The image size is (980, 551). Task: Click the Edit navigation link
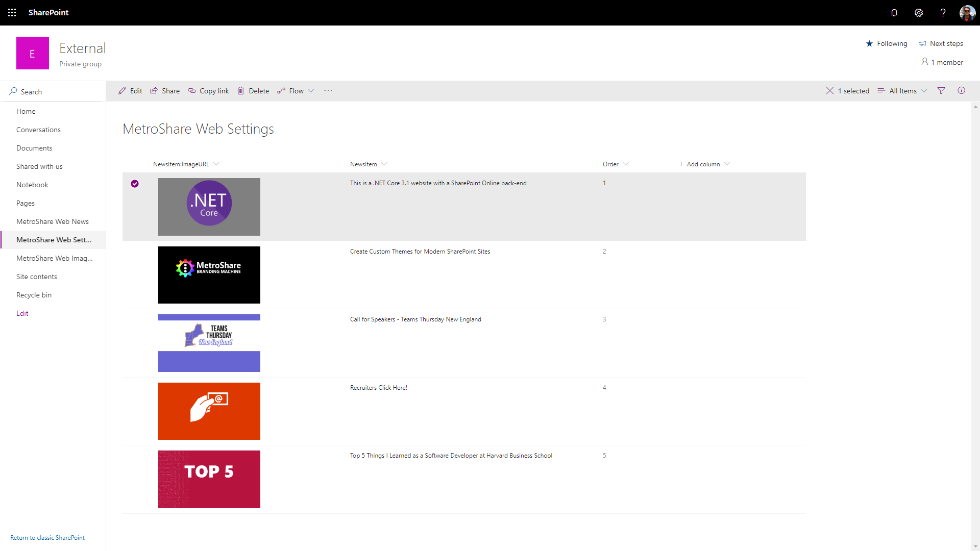tap(22, 313)
